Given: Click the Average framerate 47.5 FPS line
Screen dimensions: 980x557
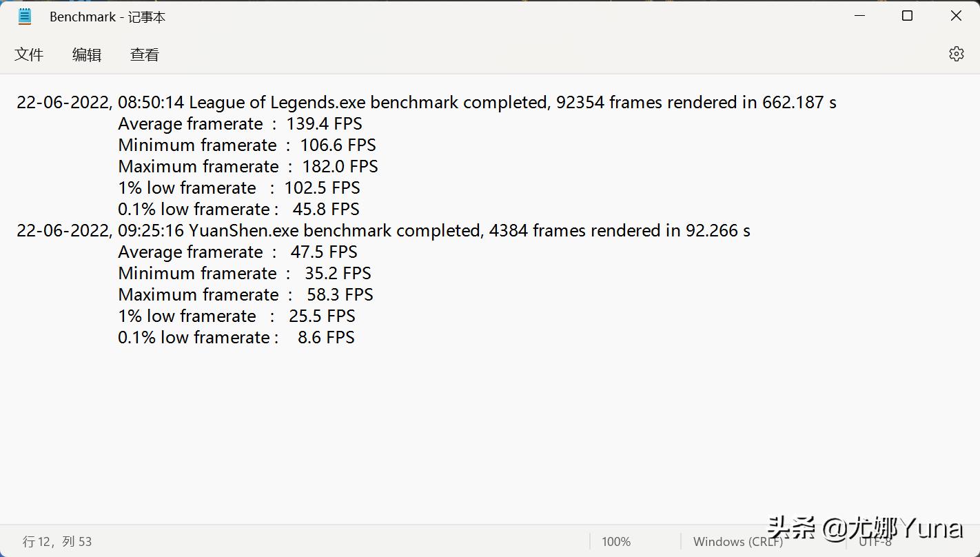Looking at the screenshot, I should [238, 252].
